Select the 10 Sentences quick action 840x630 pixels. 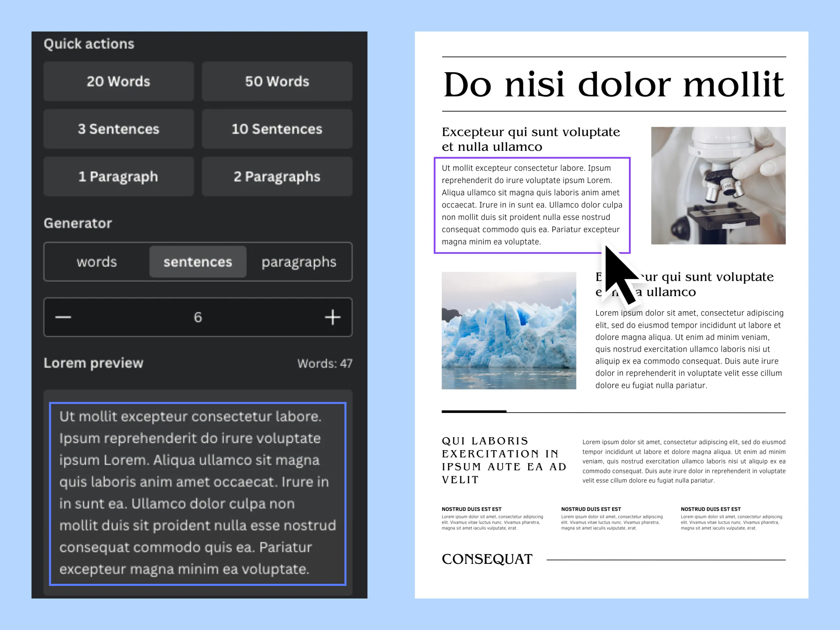pyautogui.click(x=277, y=129)
